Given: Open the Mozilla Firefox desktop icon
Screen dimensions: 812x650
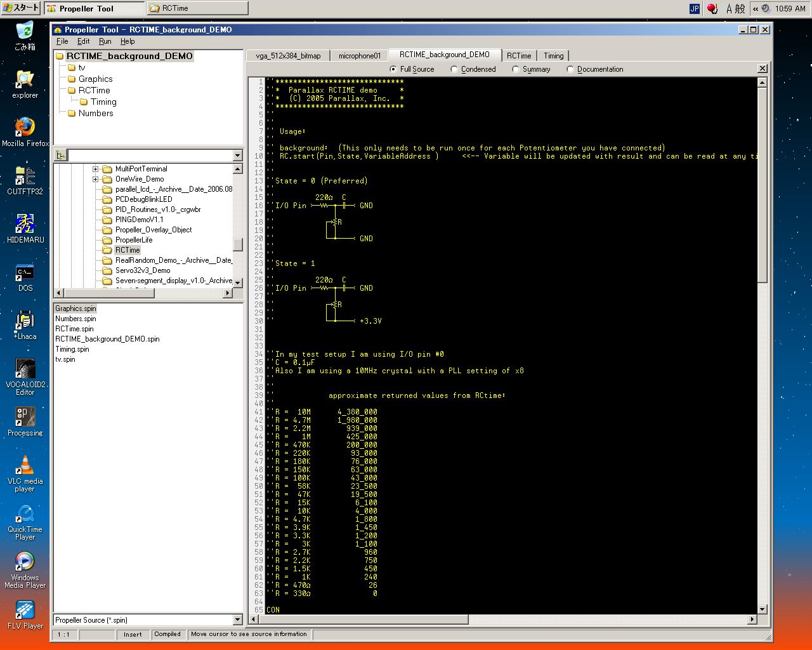Looking at the screenshot, I should point(25,128).
